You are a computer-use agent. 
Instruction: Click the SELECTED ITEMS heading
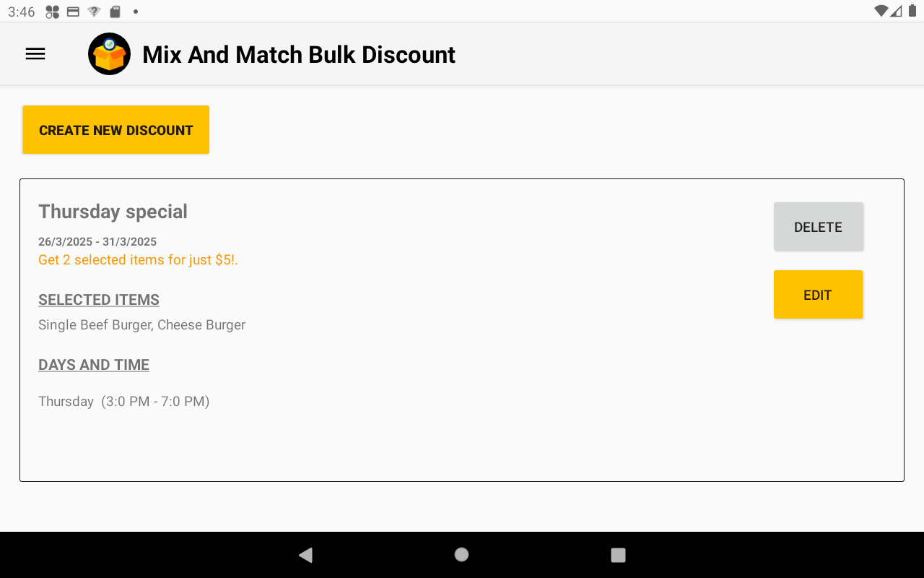pyautogui.click(x=99, y=299)
